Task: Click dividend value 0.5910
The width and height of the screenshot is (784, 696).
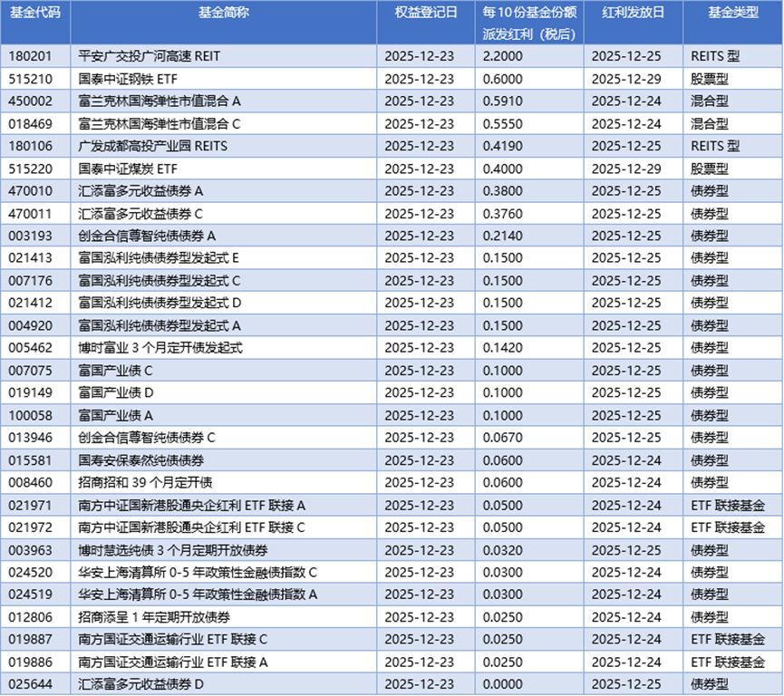Action: coord(502,101)
